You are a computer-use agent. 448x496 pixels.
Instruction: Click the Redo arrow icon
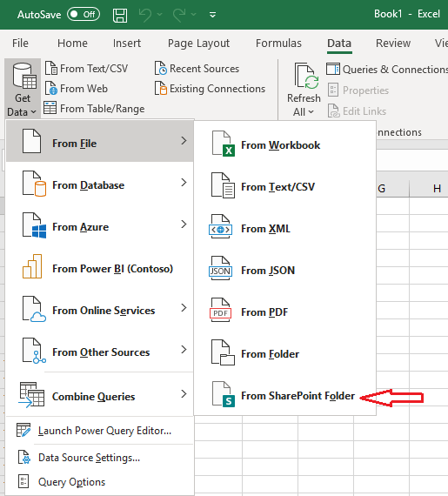pos(179,15)
